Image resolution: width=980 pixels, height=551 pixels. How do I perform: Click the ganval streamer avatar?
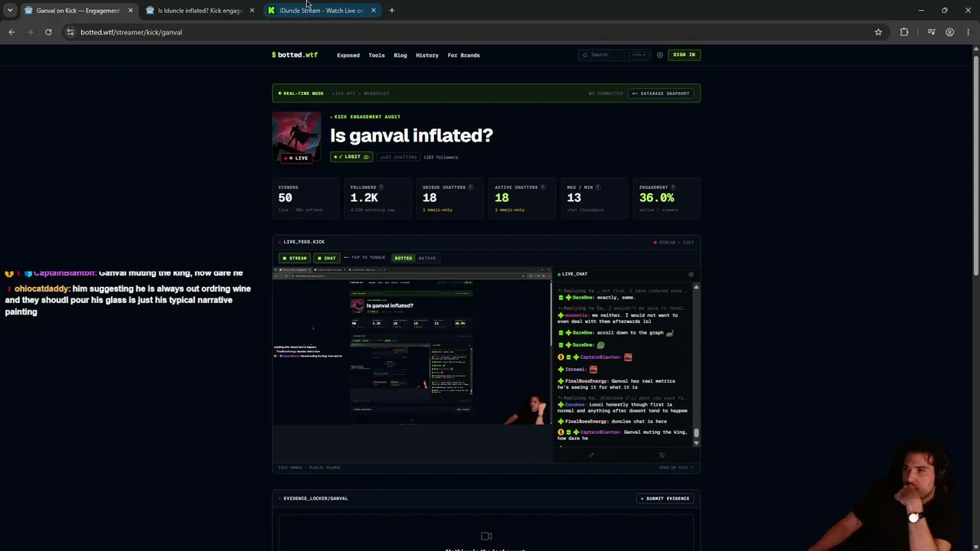click(x=296, y=138)
